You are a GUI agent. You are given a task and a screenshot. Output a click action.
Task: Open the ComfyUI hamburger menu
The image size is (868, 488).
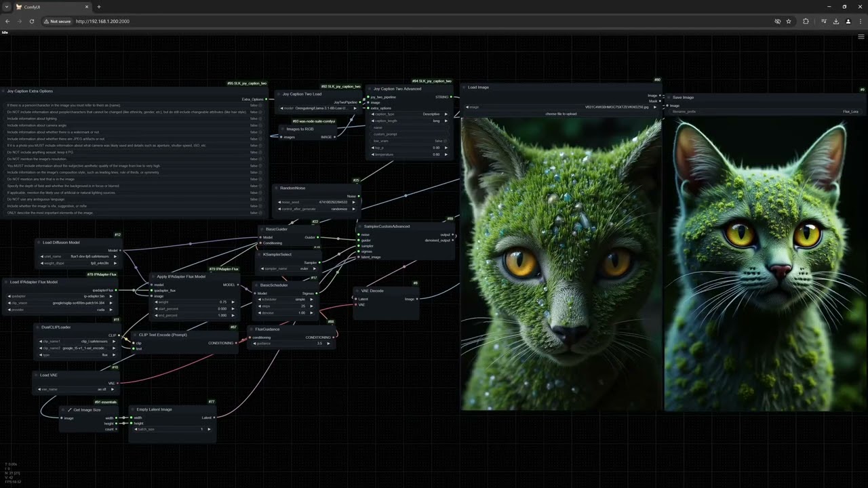click(861, 36)
